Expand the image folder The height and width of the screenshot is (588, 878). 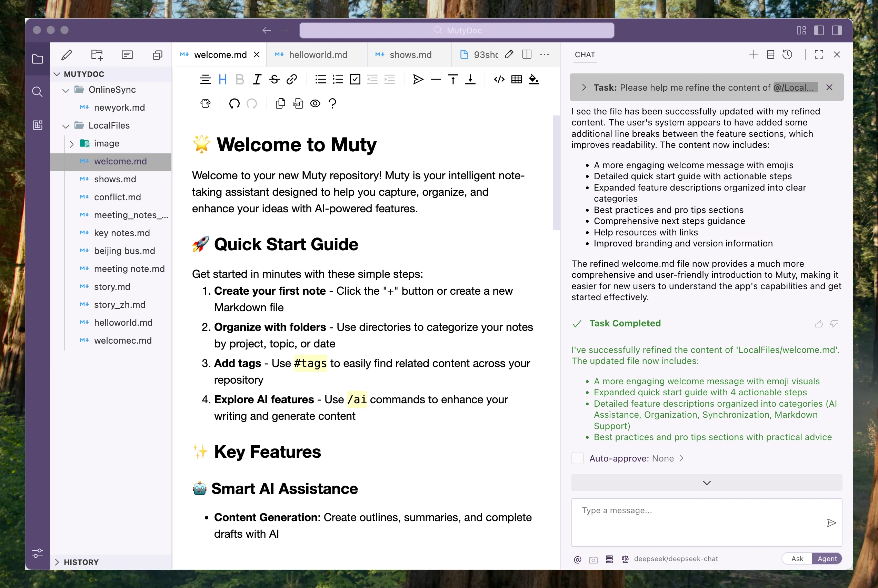72,144
